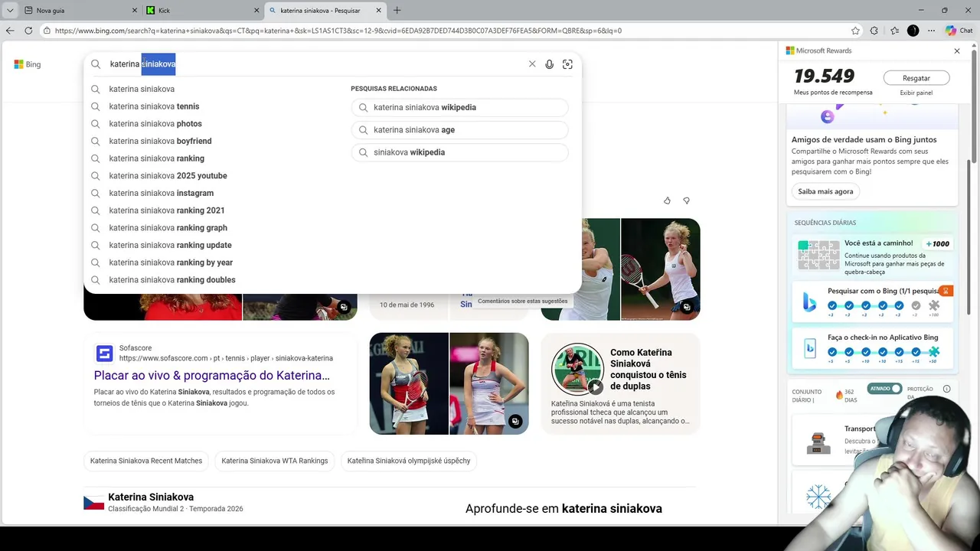Select related search katerina siniakova age
Image resolution: width=980 pixels, height=551 pixels.
pyautogui.click(x=460, y=130)
